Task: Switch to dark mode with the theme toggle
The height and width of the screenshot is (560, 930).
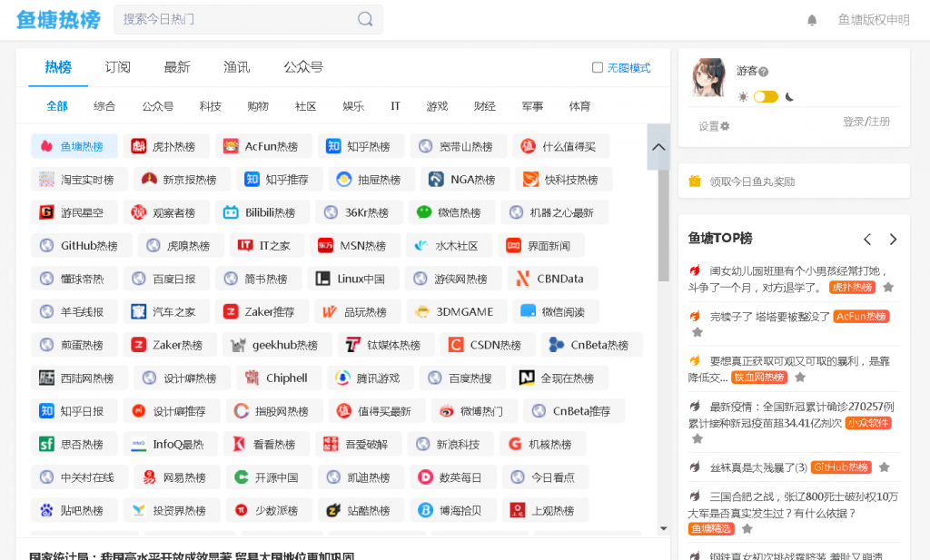Action: click(x=766, y=94)
